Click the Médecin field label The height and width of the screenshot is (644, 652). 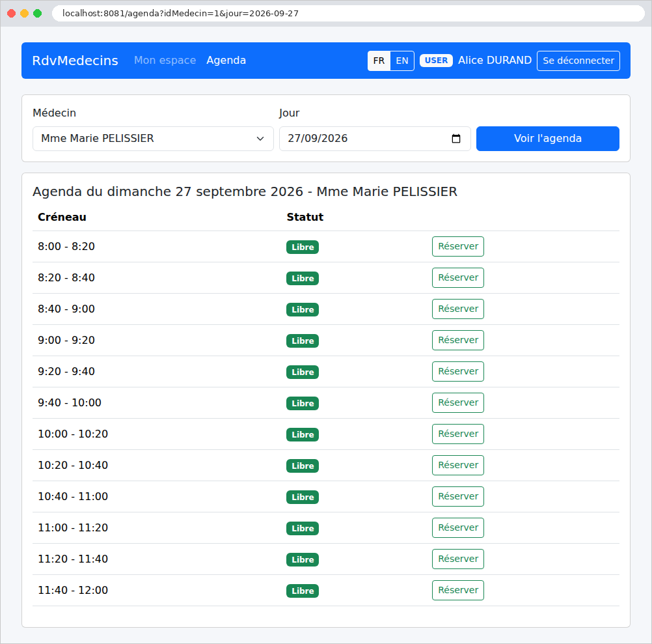pos(54,113)
